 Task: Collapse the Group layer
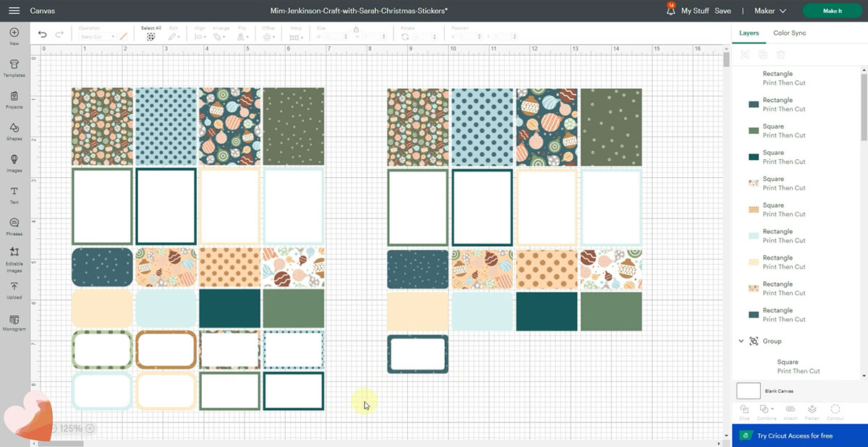pos(741,341)
